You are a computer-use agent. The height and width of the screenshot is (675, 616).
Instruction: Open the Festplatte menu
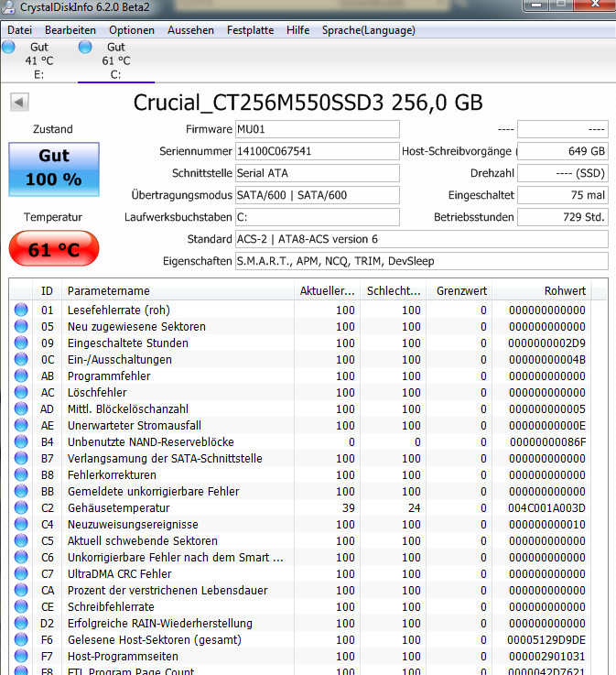(x=251, y=30)
